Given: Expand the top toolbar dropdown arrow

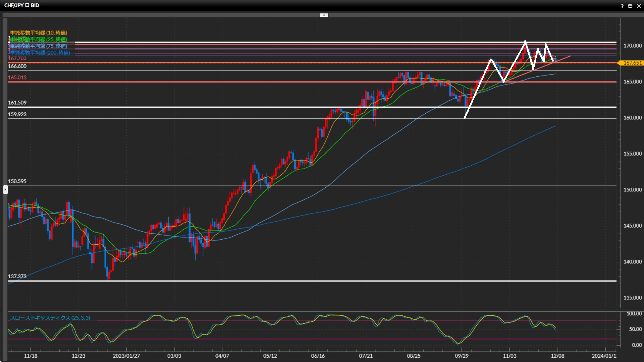Looking at the screenshot, I should [324, 15].
